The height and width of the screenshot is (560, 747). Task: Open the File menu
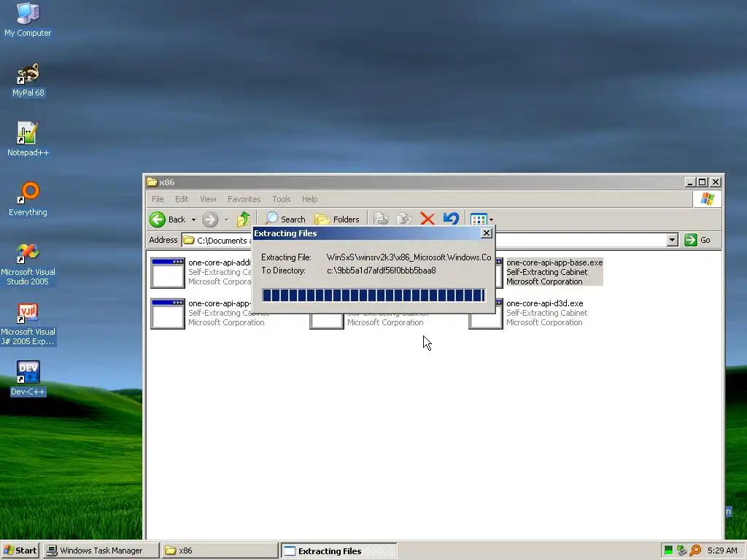click(158, 199)
